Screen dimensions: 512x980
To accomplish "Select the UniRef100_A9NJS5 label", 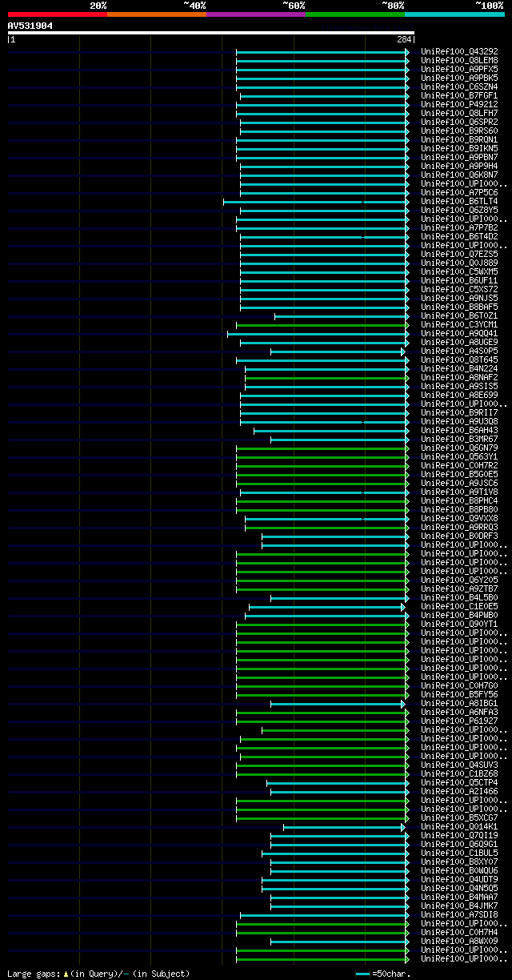I will [x=459, y=298].
